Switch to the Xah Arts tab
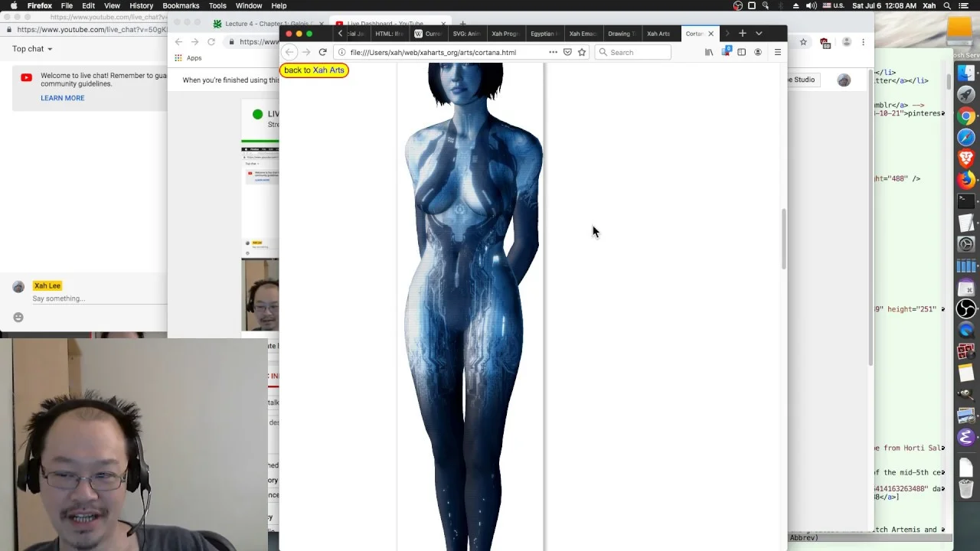The width and height of the screenshot is (980, 551). [658, 34]
